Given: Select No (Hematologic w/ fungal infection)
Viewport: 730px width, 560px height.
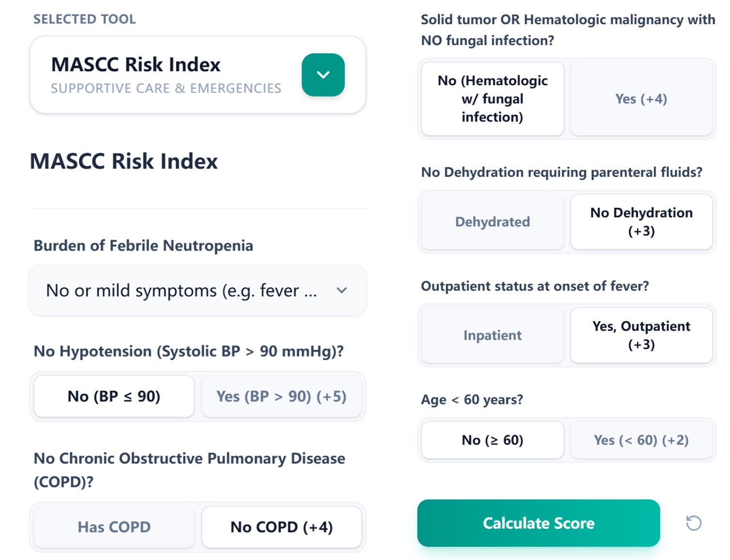Looking at the screenshot, I should pos(492,99).
